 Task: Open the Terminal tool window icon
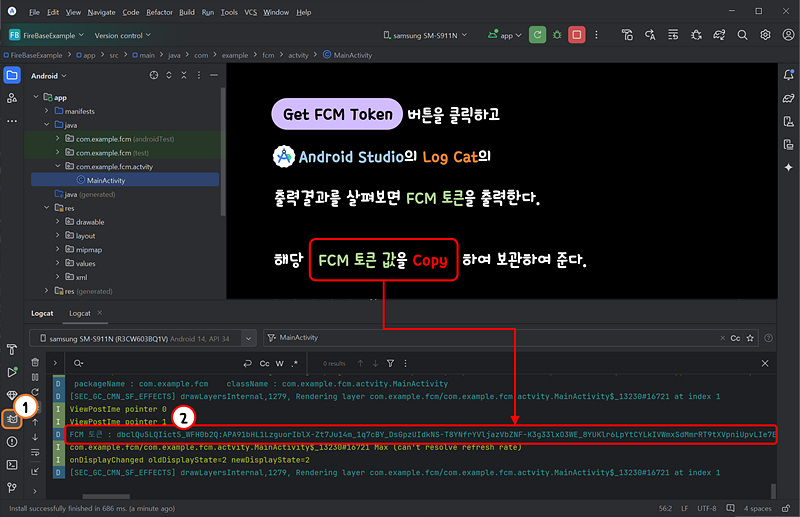(12, 464)
